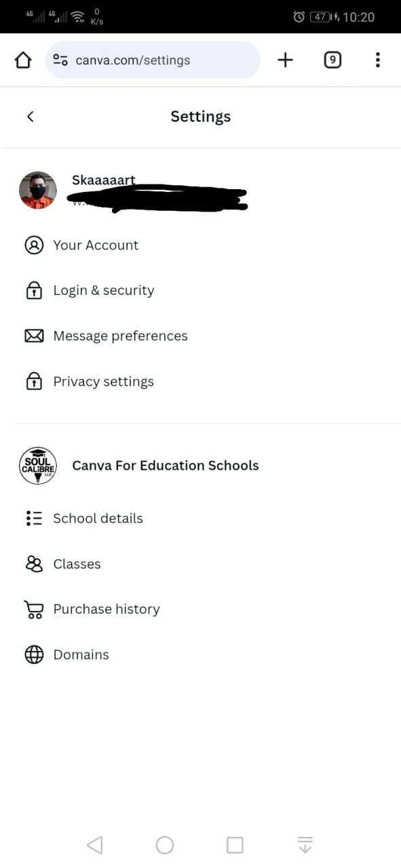Screen dimensions: 401x868
Task: Tap the Classes people icon
Action: tap(34, 564)
